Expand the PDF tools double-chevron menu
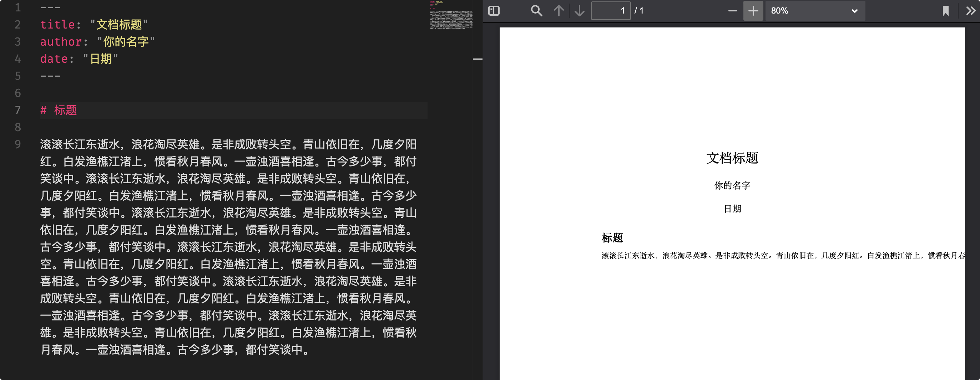Viewport: 980px width, 380px height. (970, 11)
